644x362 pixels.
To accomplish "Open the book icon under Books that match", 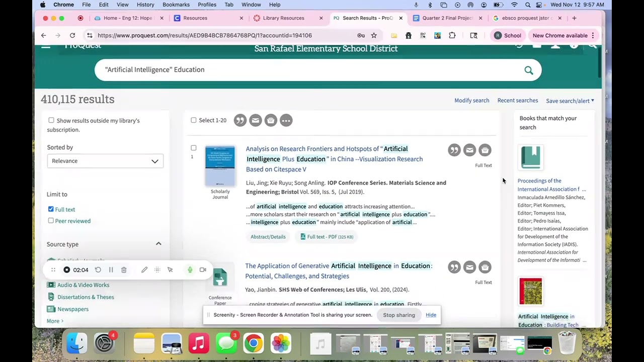I will [x=531, y=157].
